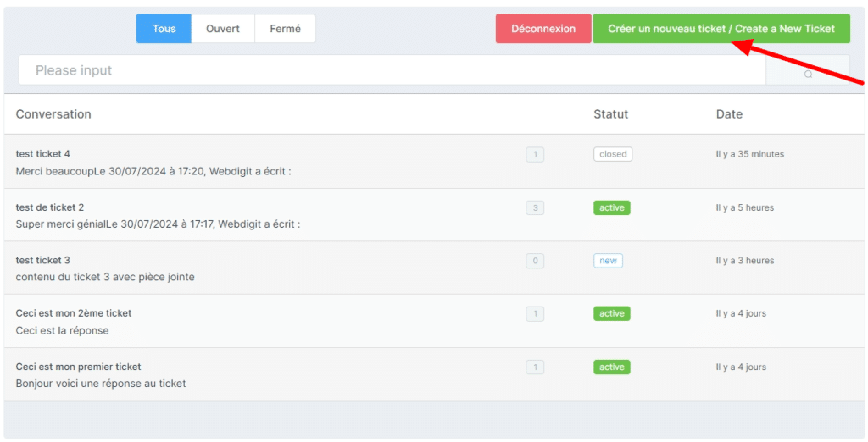
Task: Select the Tous filter tab
Action: click(x=164, y=29)
